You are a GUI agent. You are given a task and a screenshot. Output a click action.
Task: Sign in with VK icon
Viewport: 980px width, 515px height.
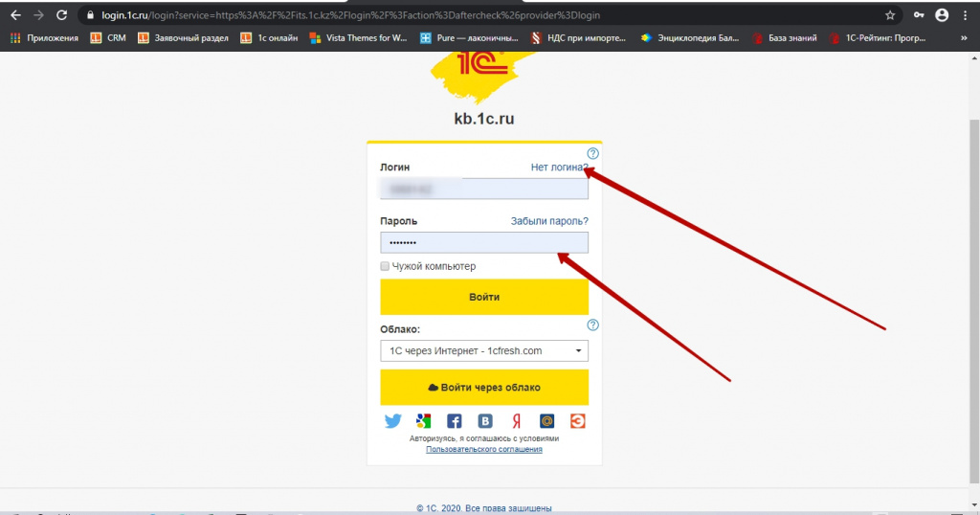(485, 421)
